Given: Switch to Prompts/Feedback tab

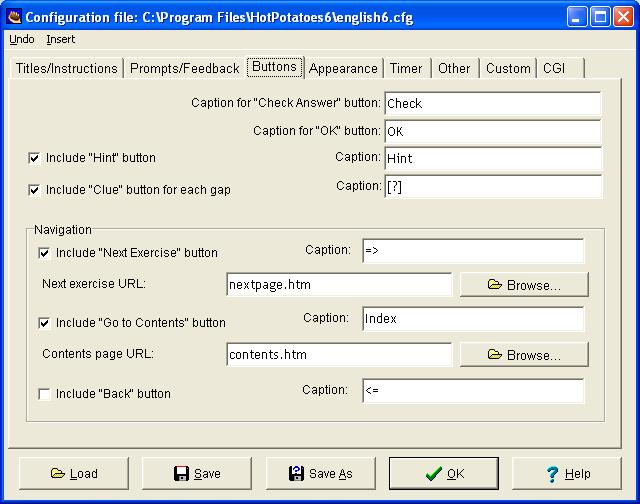Looking at the screenshot, I should click(x=184, y=68).
